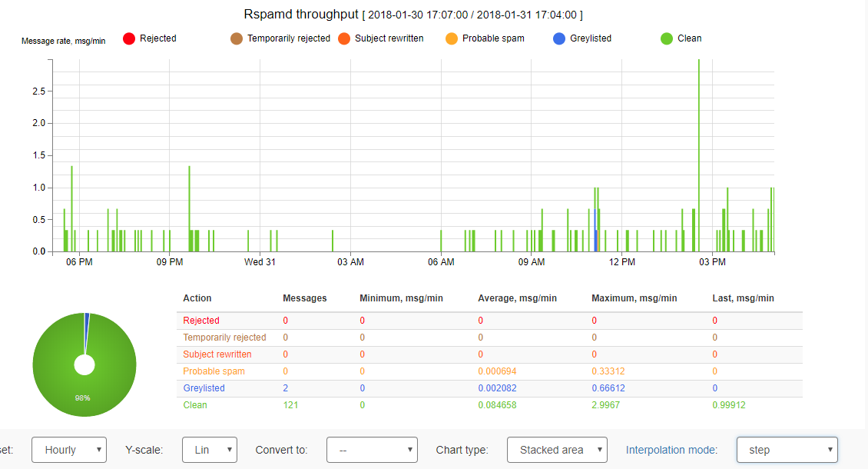Open the Chart type Stacked area dropdown

click(557, 450)
